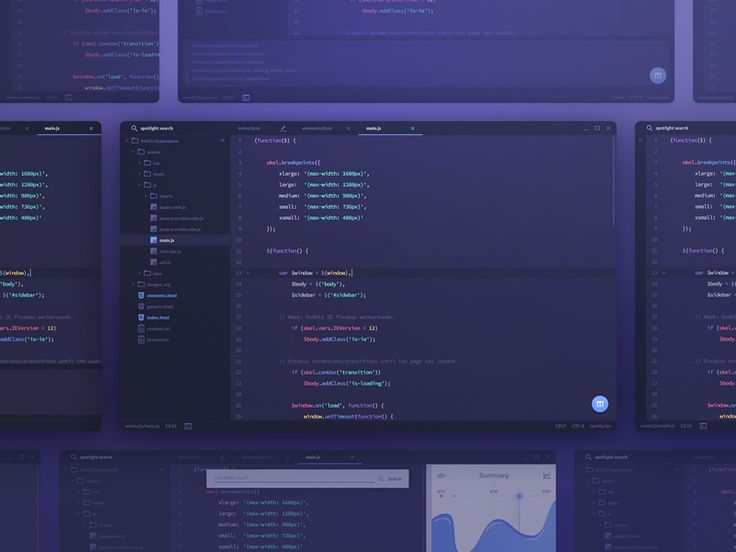736x552 pixels.
Task: Open readme.txt file icon in sidebar
Action: pyautogui.click(x=141, y=329)
